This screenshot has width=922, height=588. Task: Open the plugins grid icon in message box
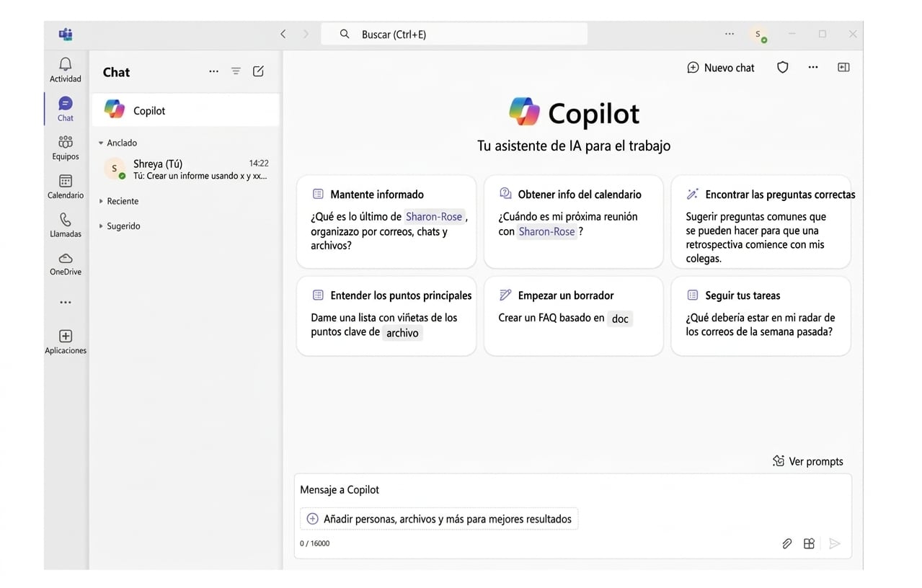click(809, 543)
